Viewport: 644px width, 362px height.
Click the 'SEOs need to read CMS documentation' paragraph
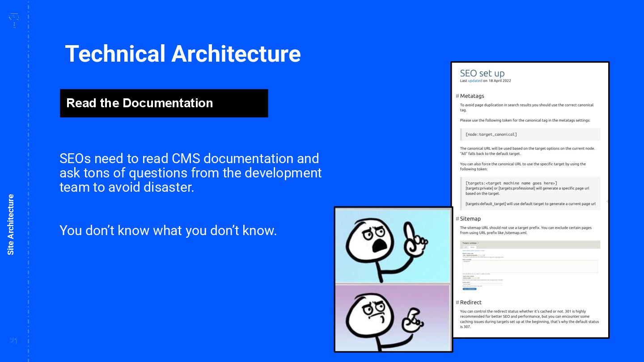(x=191, y=173)
